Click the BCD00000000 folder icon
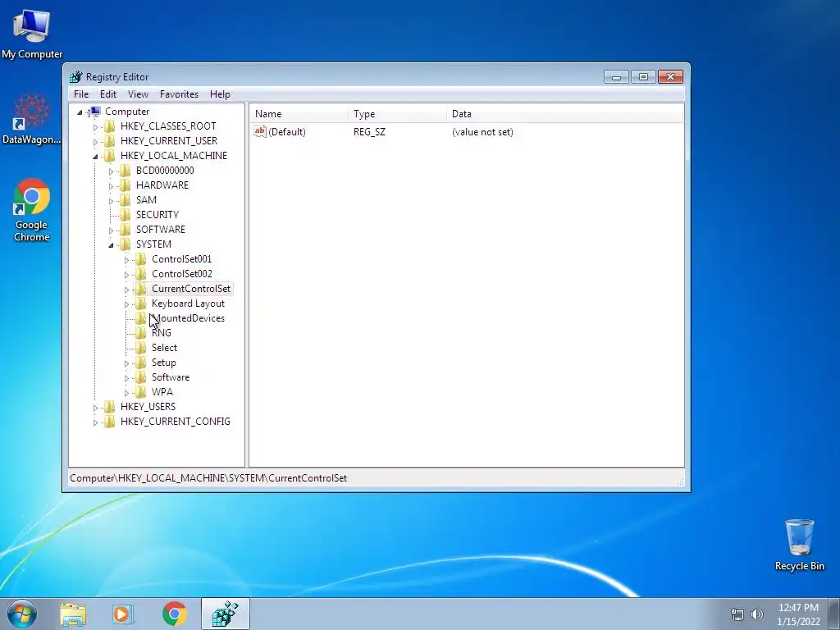 [x=125, y=171]
